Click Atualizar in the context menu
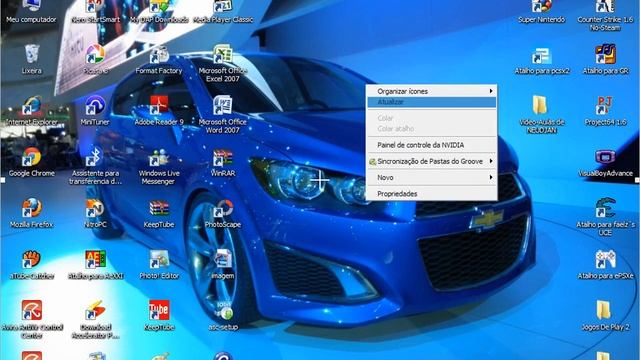640x360 pixels. coord(431,102)
